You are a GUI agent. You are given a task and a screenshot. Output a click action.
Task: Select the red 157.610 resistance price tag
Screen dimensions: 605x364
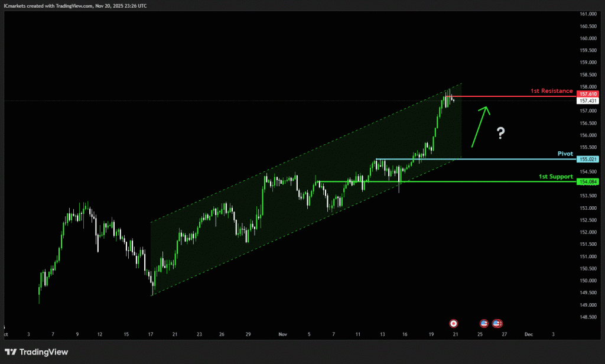(589, 94)
